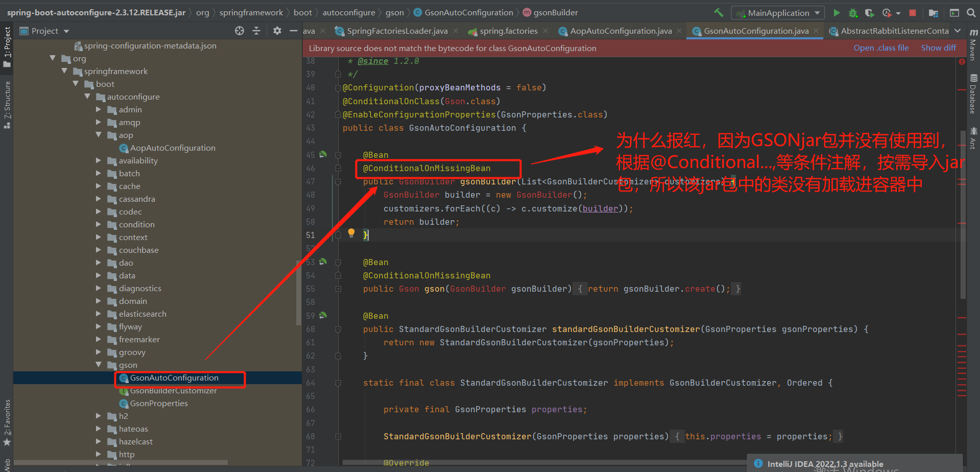Screen dimensions: 980x472
Task: Collapse the springframework package node
Action: pyautogui.click(x=64, y=70)
